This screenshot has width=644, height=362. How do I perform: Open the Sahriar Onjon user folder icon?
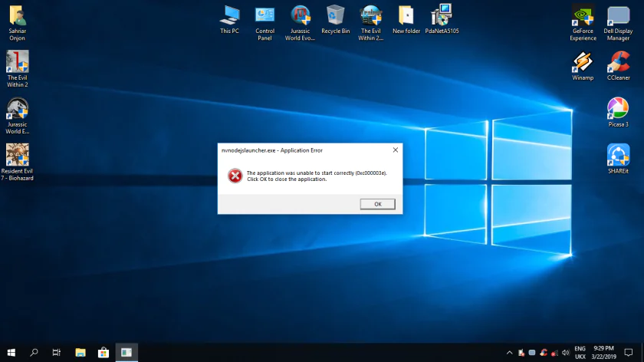(17, 23)
